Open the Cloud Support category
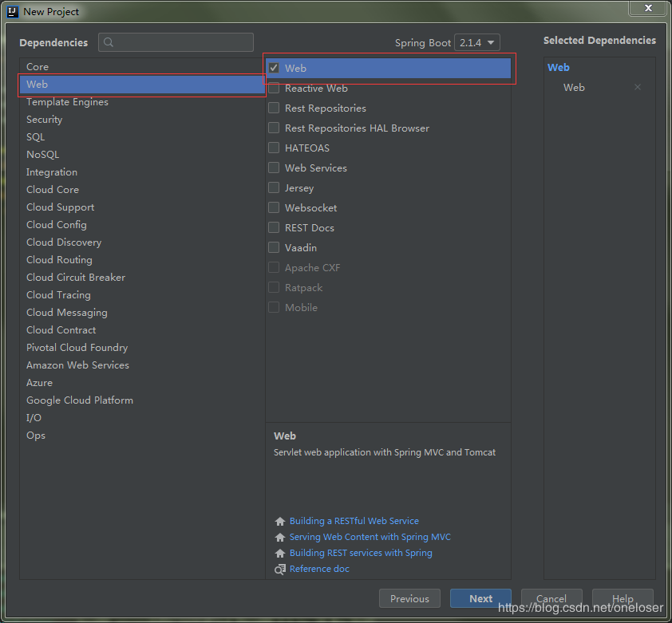The image size is (672, 623). tap(142, 207)
